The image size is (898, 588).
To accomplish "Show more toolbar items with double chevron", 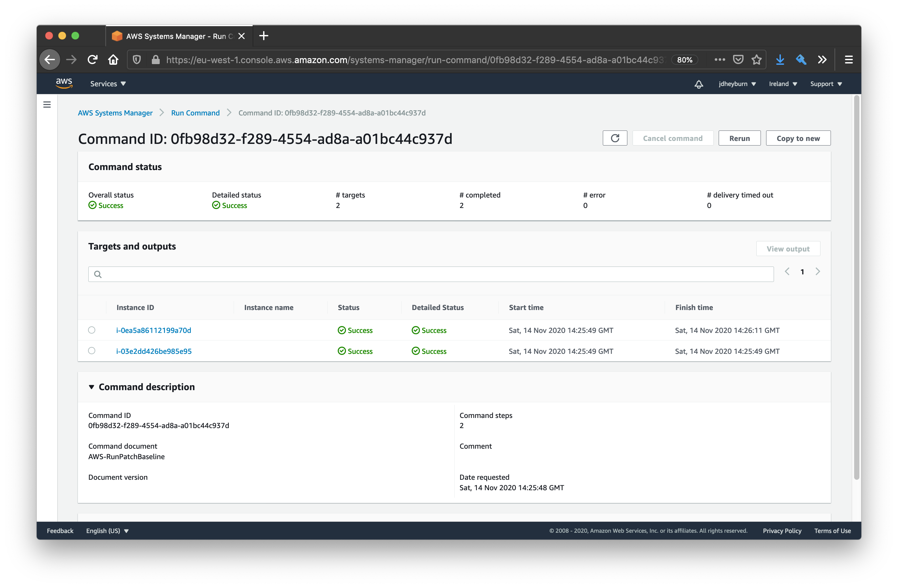I will (822, 60).
